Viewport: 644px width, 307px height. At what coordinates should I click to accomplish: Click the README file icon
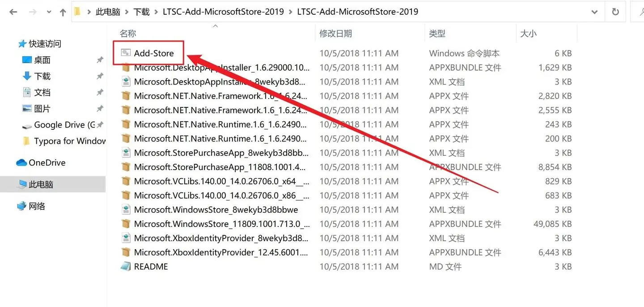tap(126, 266)
